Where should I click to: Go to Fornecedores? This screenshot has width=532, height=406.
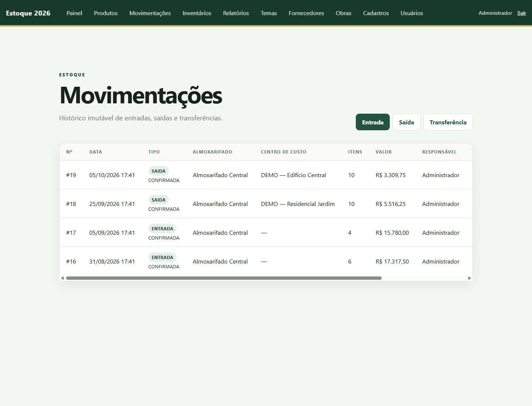[x=306, y=13]
